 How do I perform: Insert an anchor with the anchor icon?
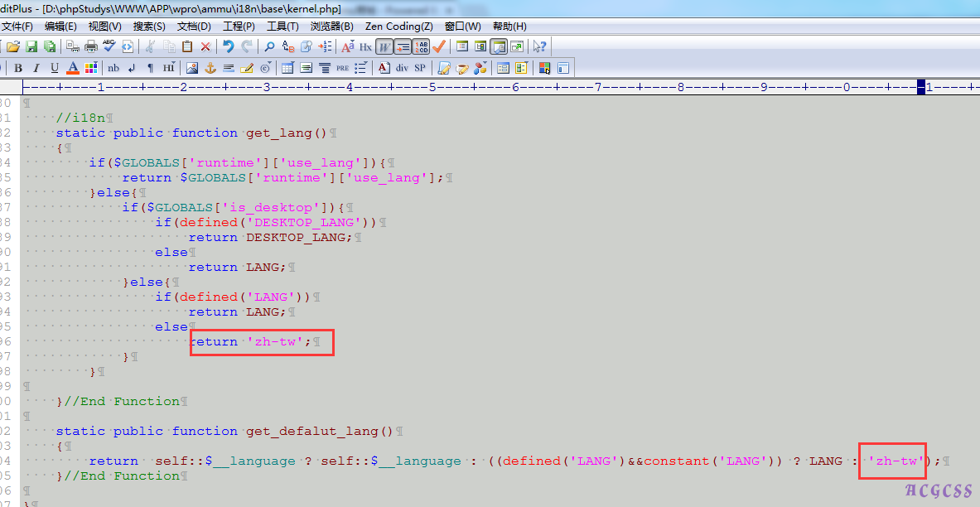[x=210, y=68]
